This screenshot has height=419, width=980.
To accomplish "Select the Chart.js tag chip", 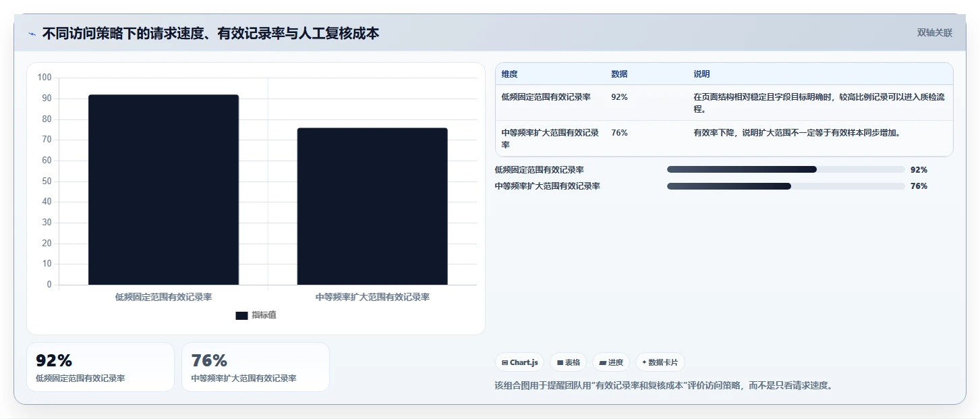I will pos(519,362).
